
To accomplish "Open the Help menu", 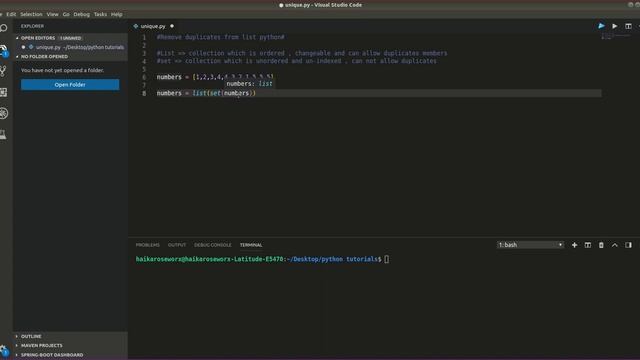I will [116, 14].
